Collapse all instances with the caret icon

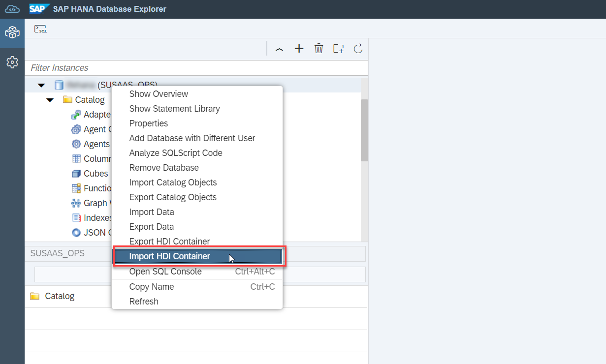click(279, 49)
